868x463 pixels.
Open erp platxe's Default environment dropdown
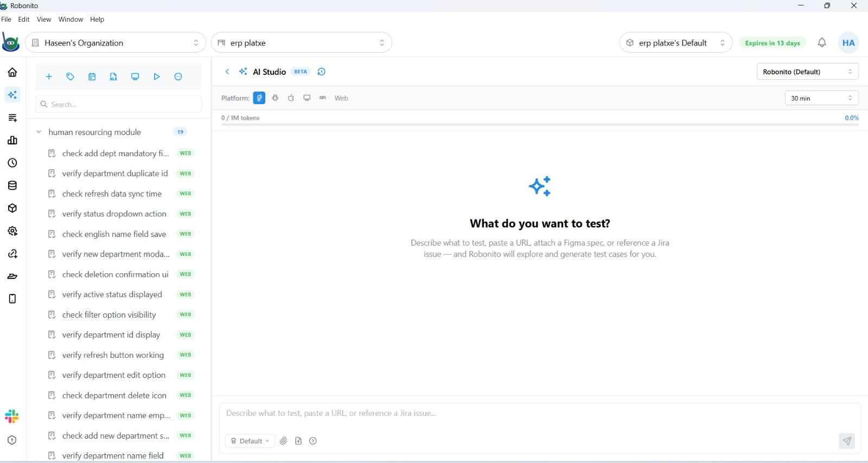676,43
